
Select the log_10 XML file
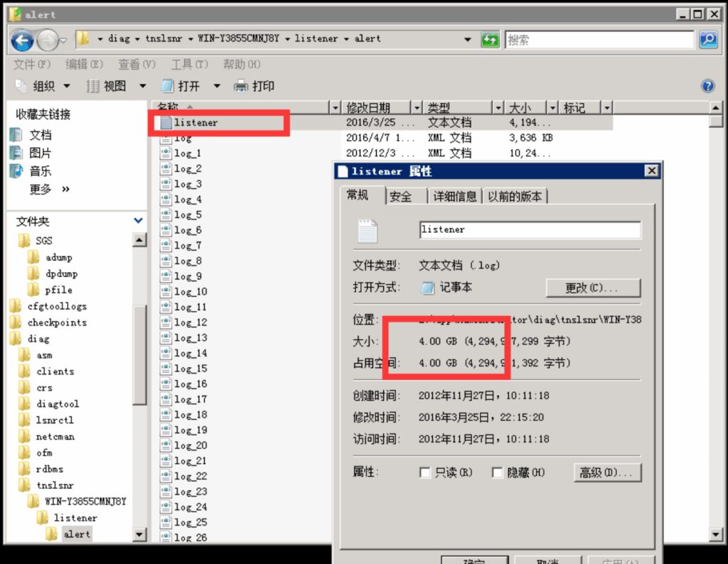click(x=191, y=292)
